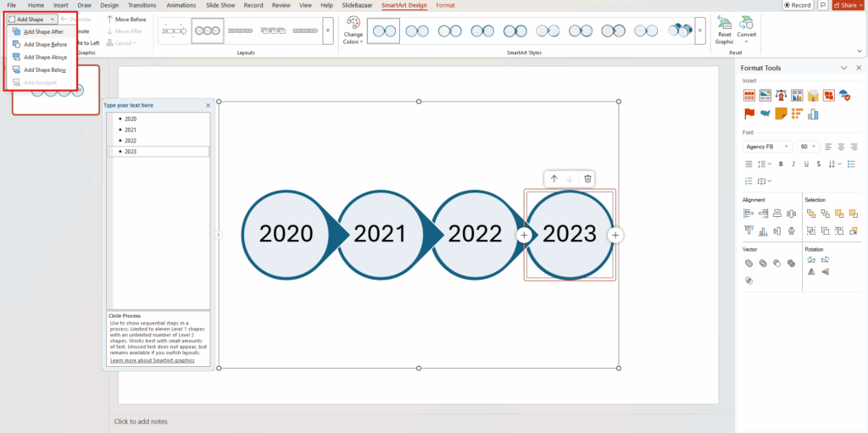Click the Record button
The height and width of the screenshot is (433, 868).
(798, 5)
